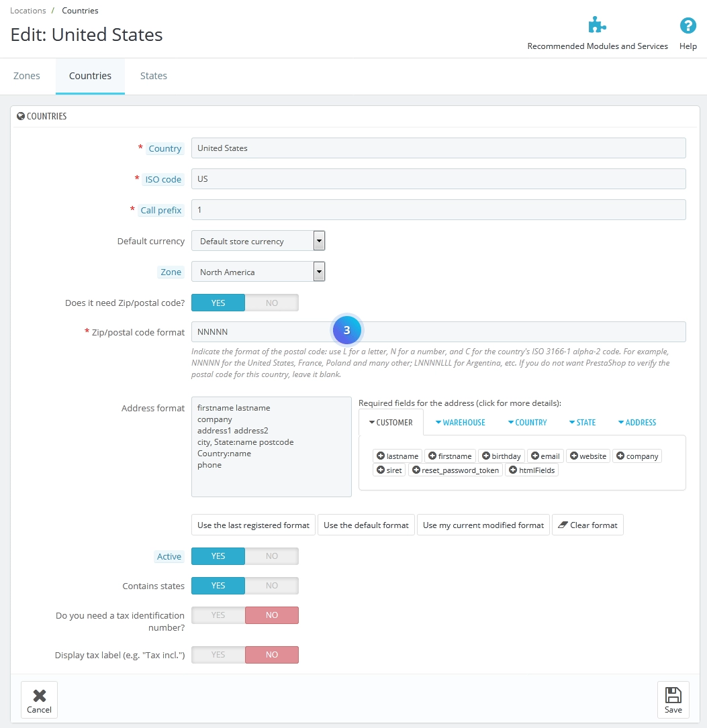The width and height of the screenshot is (707, 728).
Task: Enable the tax identification number requirement
Action: 218,615
